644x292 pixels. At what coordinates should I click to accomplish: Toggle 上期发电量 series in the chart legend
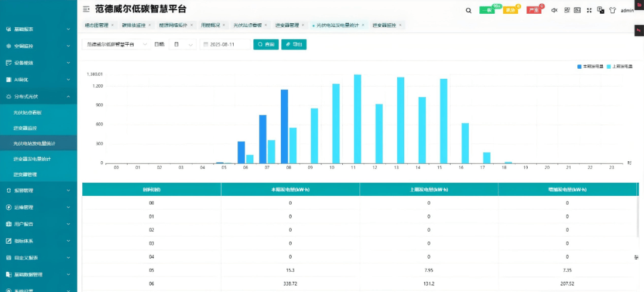[620, 66]
